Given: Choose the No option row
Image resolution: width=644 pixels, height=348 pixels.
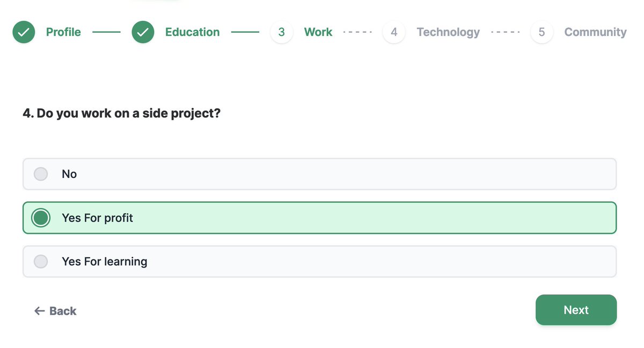Looking at the screenshot, I should pyautogui.click(x=319, y=174).
